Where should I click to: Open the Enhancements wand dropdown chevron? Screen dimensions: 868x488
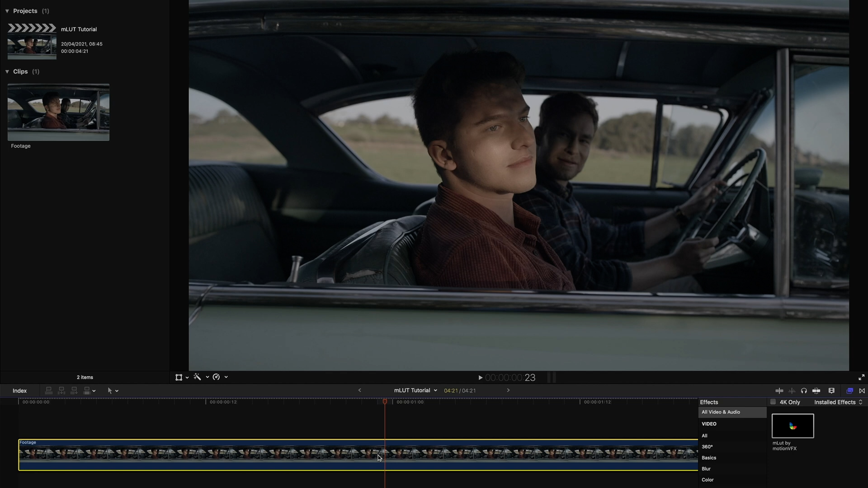(x=208, y=377)
